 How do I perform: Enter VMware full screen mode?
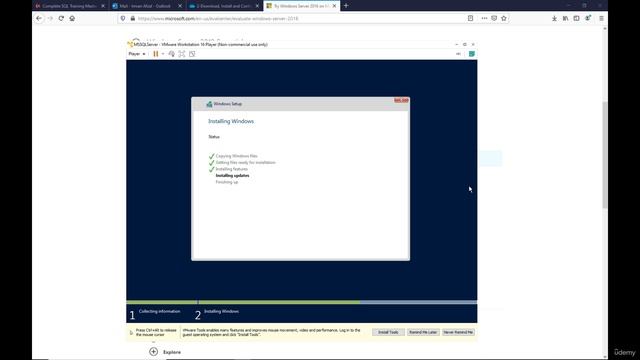tap(182, 54)
